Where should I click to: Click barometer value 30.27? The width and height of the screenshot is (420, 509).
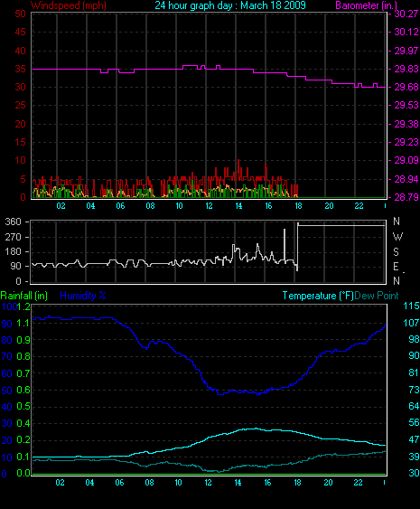click(x=406, y=14)
